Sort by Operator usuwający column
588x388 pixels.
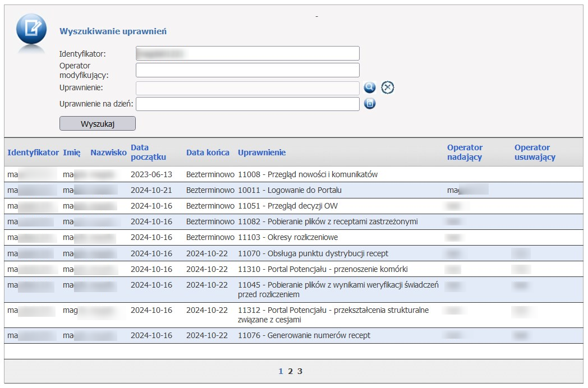coord(535,153)
